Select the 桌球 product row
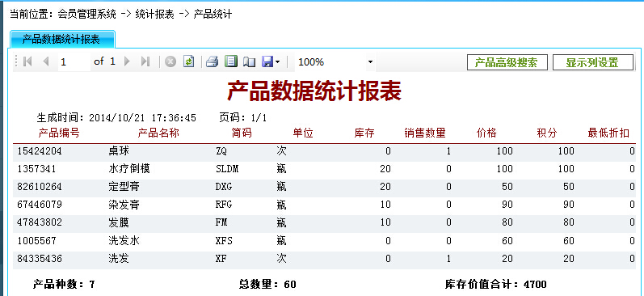644x296 pixels. (x=325, y=151)
